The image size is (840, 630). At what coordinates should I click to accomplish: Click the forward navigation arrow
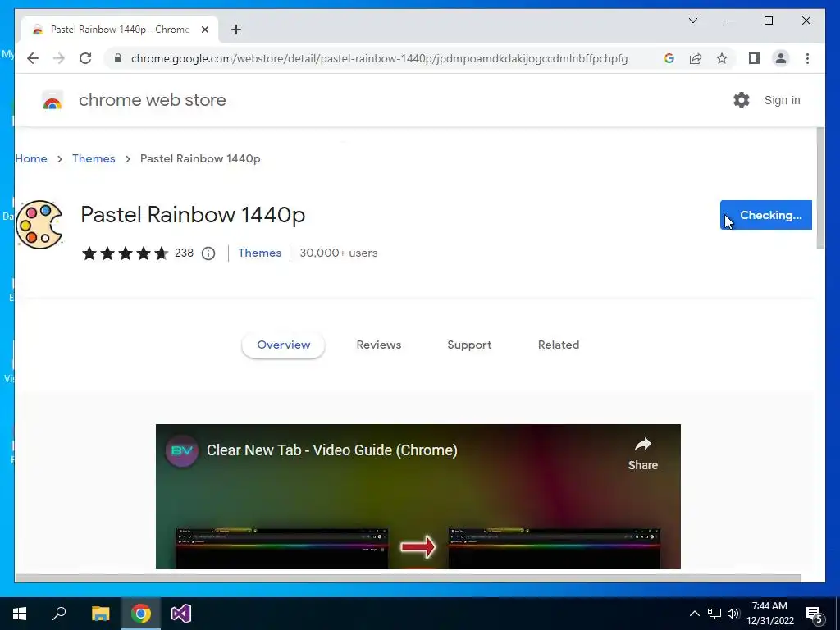[x=59, y=58]
